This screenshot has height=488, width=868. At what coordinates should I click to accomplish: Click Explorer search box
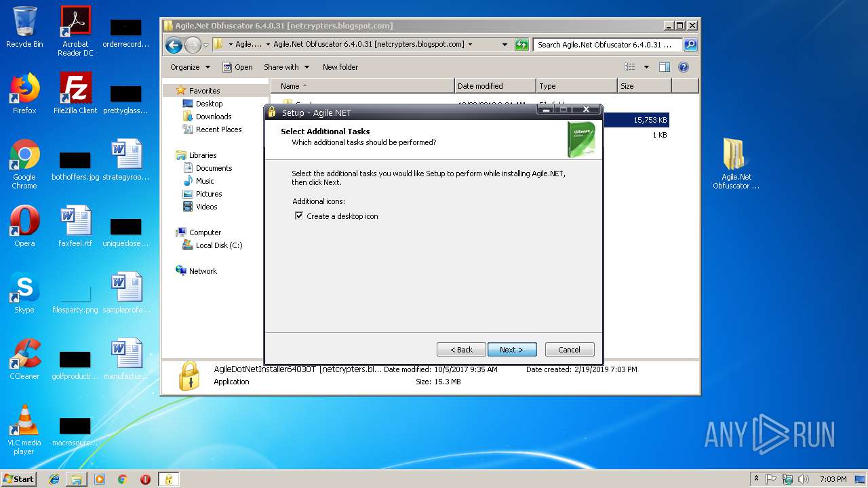[608, 45]
